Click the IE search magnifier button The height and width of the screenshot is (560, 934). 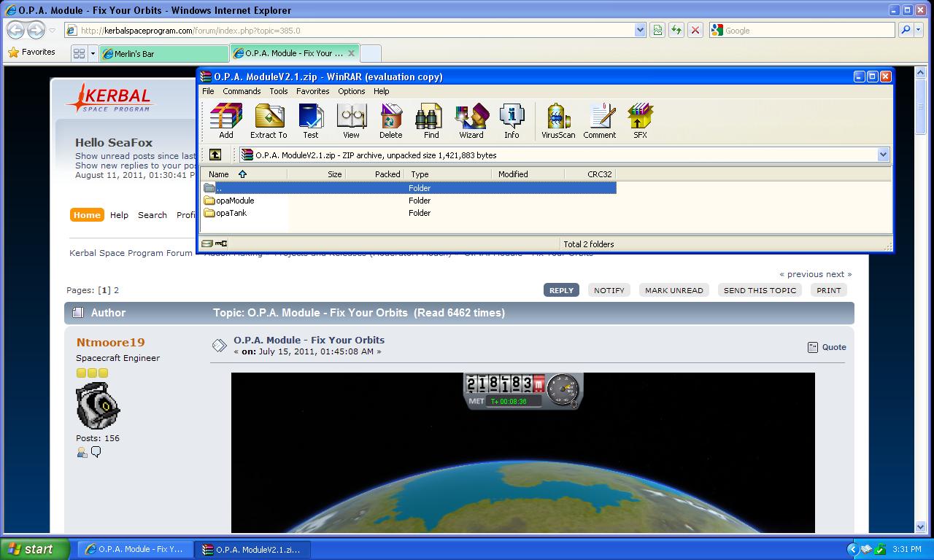coord(905,30)
